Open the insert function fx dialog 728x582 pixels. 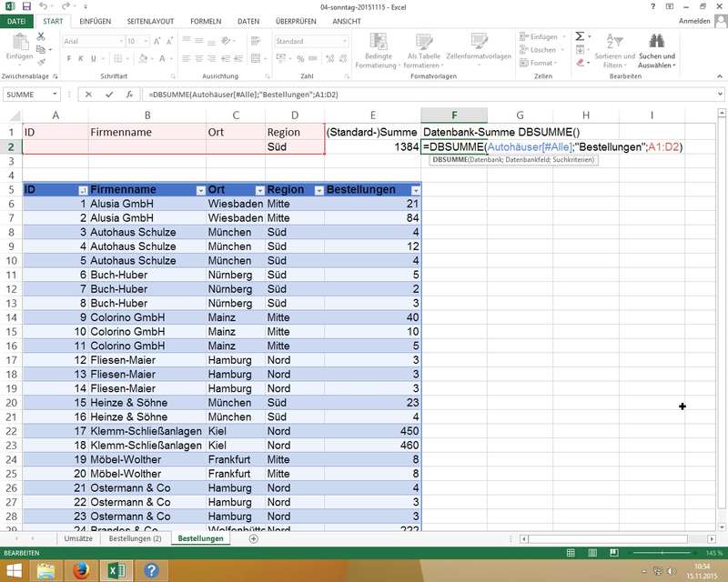pos(129,94)
